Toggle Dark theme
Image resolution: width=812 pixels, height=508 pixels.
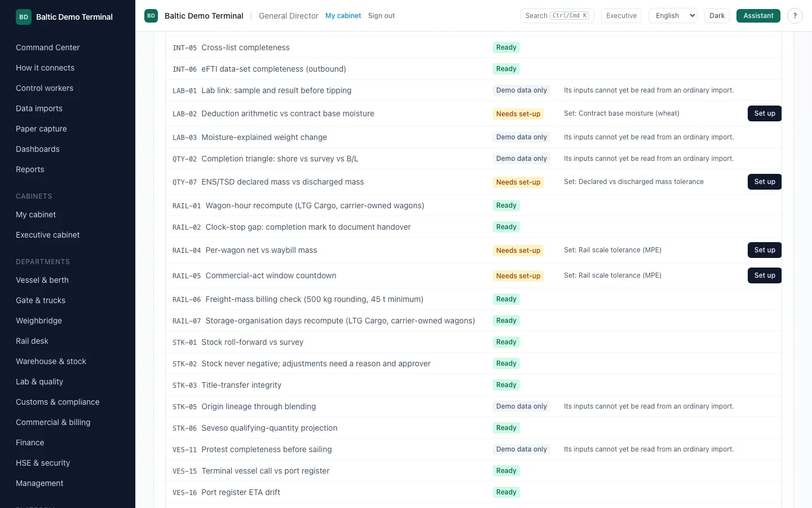click(x=717, y=16)
